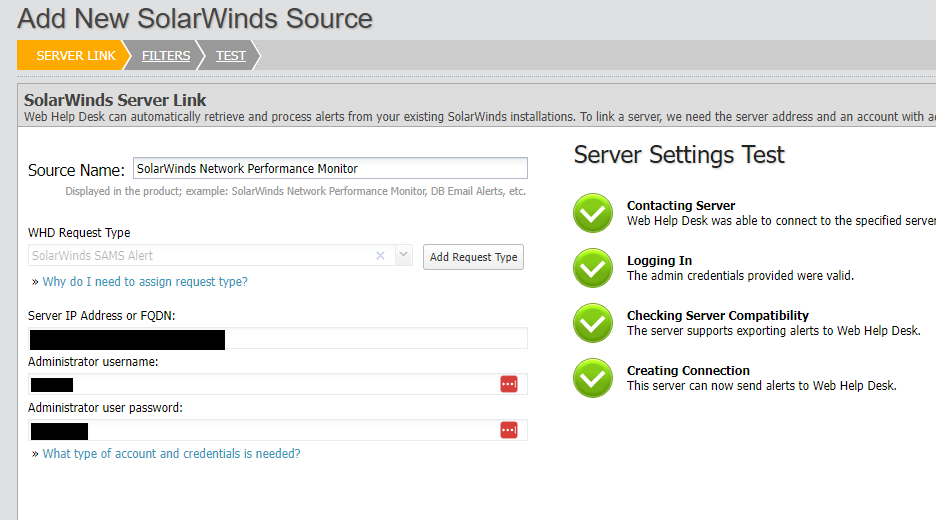Click 'This server can now send alerts to Web Help Desk.' text
Viewport: 936px width, 520px height.
coord(762,386)
